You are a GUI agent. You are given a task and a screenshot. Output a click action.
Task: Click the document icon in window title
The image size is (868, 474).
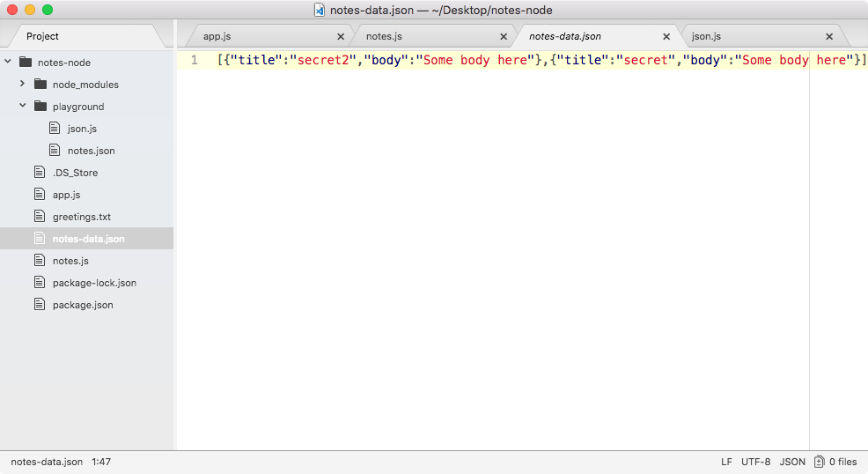(x=320, y=10)
